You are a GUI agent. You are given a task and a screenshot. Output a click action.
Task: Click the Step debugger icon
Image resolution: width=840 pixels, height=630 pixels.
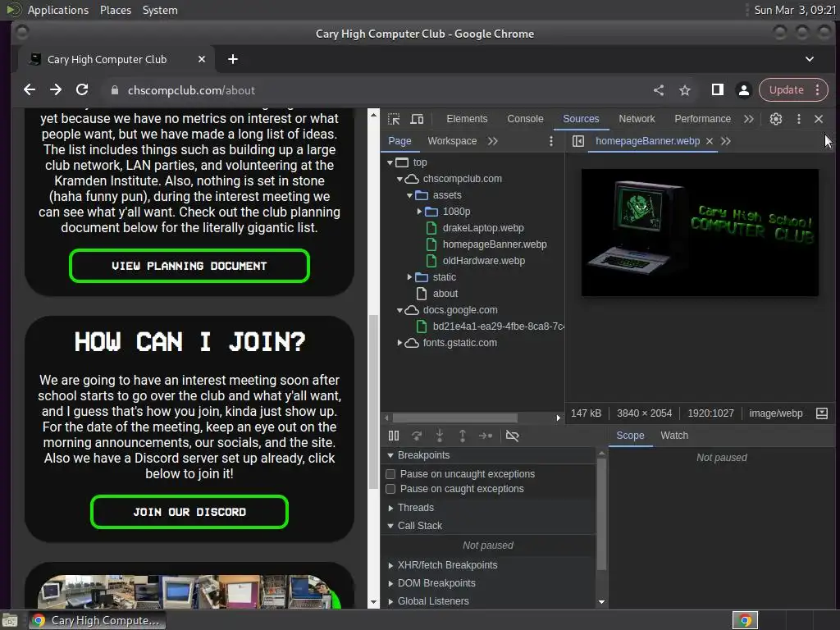[486, 436]
